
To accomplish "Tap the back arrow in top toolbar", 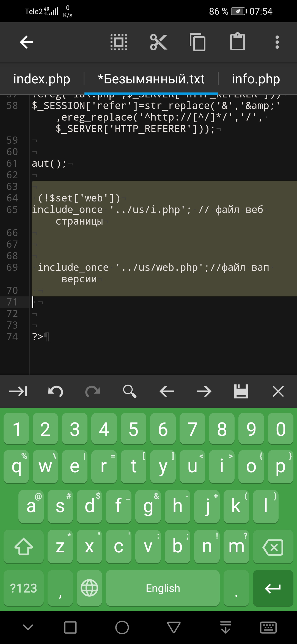I will 26,42.
